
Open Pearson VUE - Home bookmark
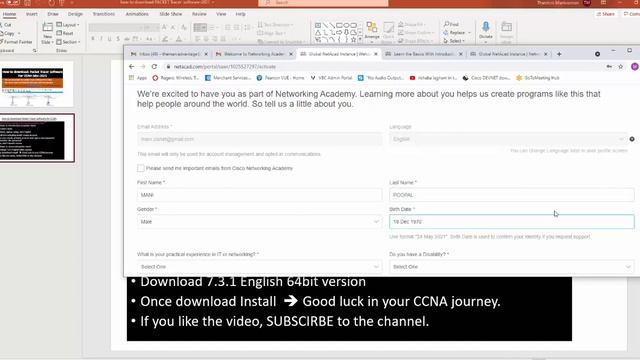coord(280,78)
